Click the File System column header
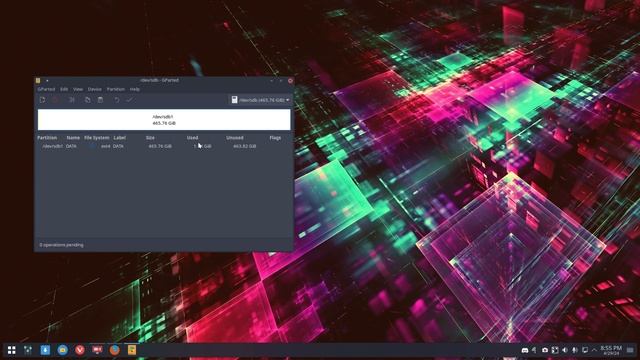 (97, 138)
